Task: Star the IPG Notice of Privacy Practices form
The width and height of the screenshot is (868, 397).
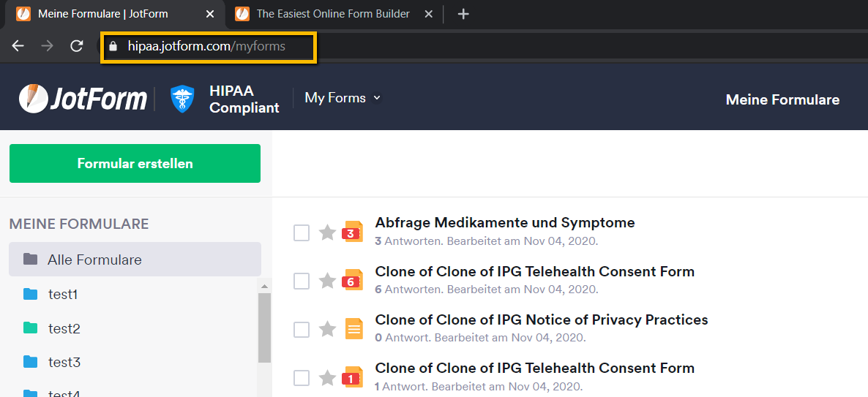Action: [328, 329]
